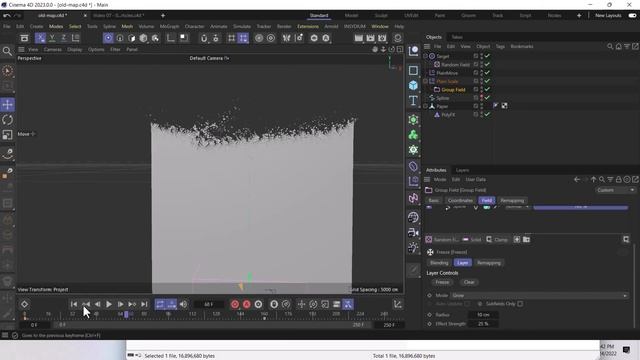
Task: Click the Camera object icon in palette
Action: click(413, 233)
